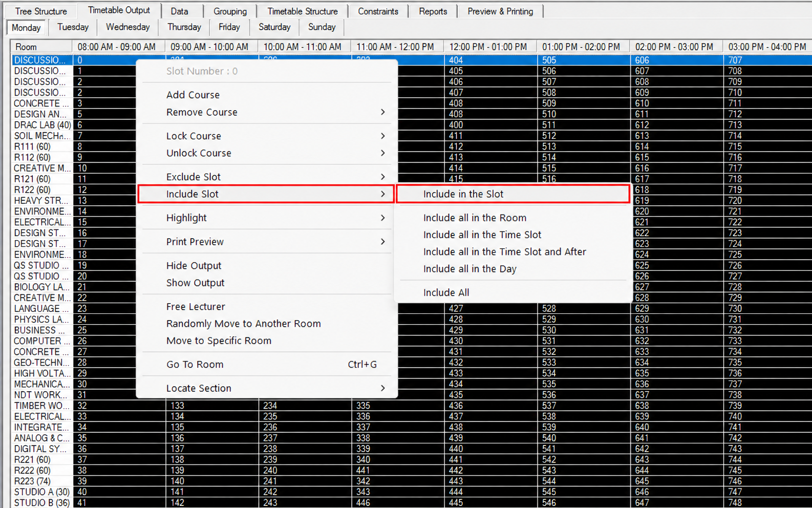The image size is (812, 508).
Task: Click Go To Room menu entry
Action: [x=267, y=365]
